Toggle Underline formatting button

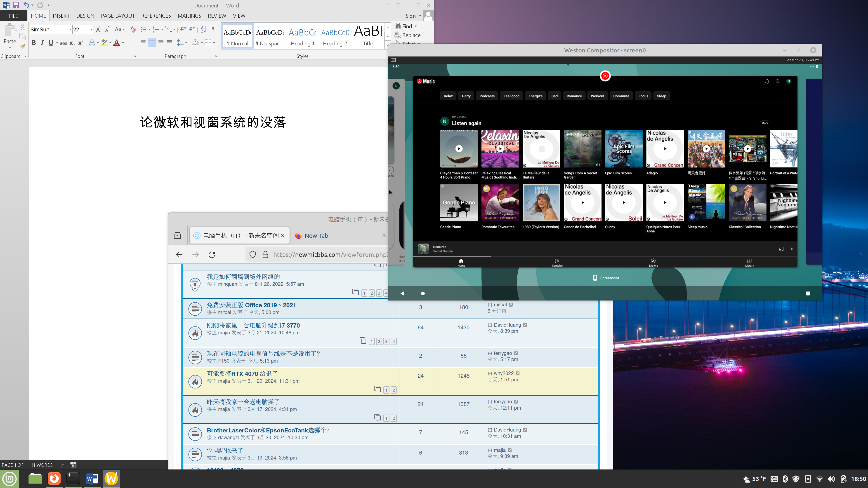coord(51,43)
